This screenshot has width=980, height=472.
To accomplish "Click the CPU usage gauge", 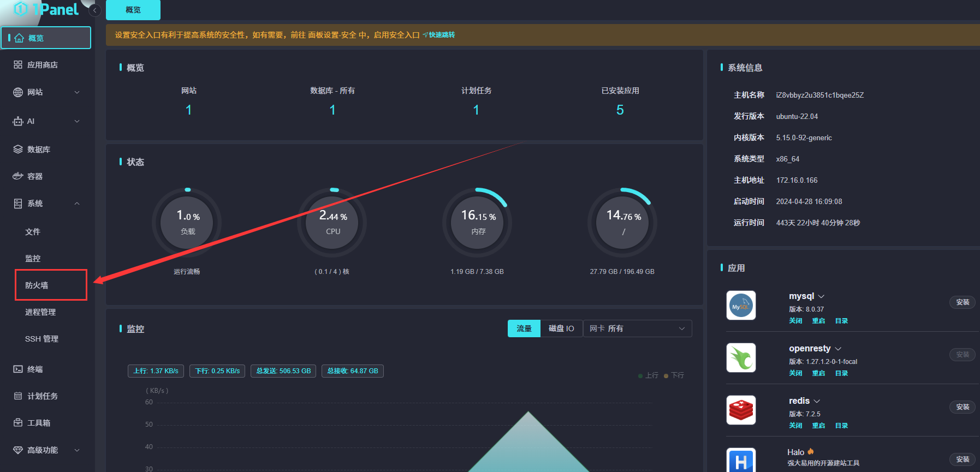I will [x=333, y=223].
